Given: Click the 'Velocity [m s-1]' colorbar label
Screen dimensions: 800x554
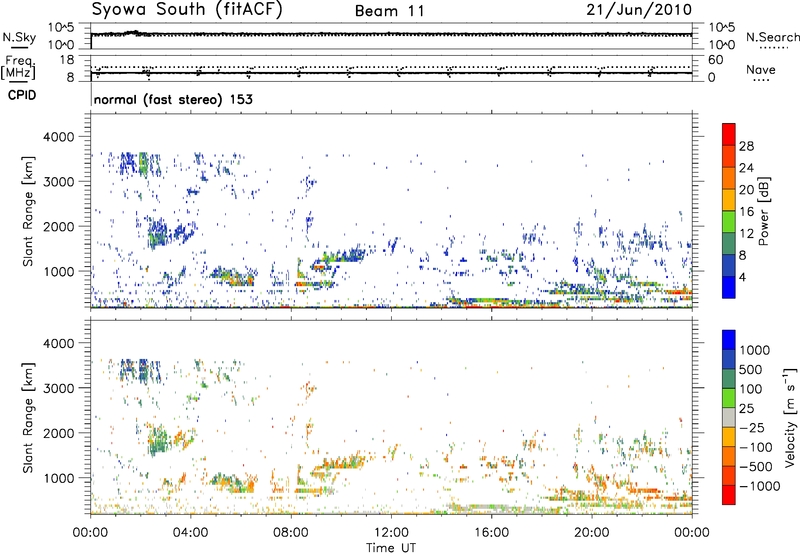Looking at the screenshot, I should 790,417.
